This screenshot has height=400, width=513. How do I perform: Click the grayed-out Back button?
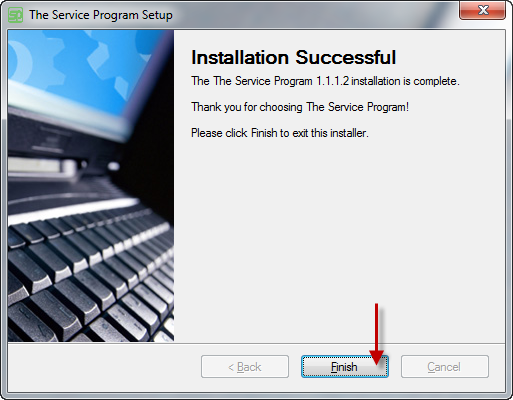(x=245, y=366)
